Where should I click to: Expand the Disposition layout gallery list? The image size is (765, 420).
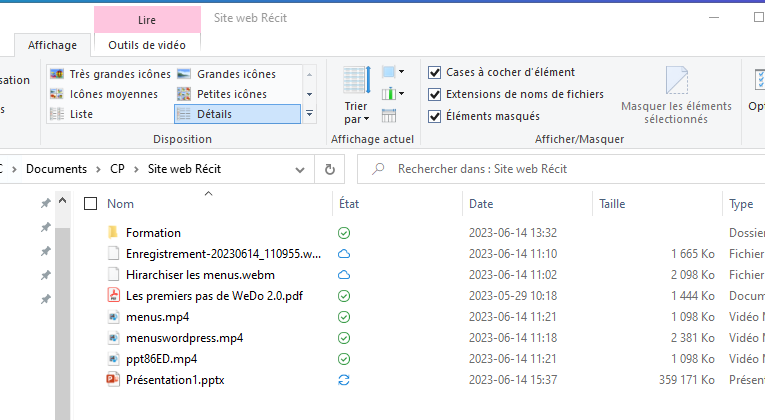(310, 114)
